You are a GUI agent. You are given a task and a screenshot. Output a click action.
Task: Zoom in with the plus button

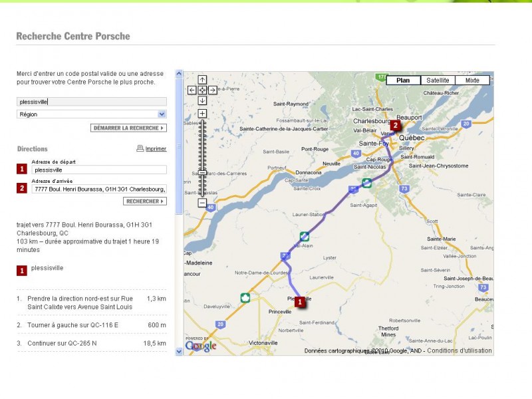pyautogui.click(x=202, y=113)
